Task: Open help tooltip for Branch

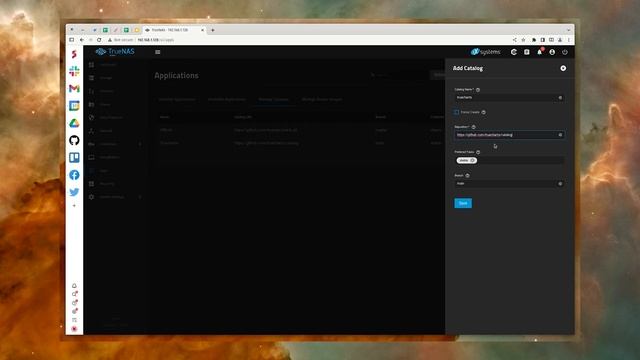Action: (467, 176)
